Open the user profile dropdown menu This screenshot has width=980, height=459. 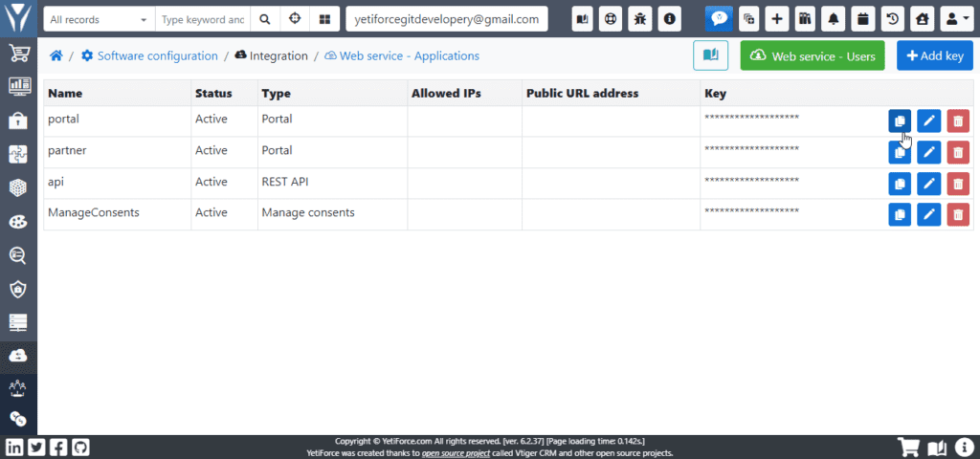click(955, 18)
